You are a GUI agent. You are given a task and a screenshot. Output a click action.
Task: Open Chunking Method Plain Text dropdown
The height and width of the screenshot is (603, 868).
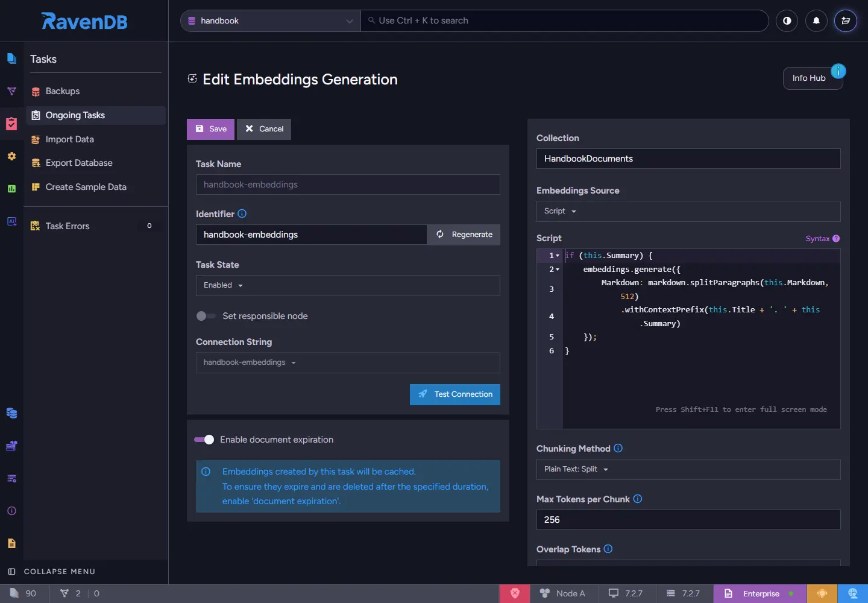point(688,469)
